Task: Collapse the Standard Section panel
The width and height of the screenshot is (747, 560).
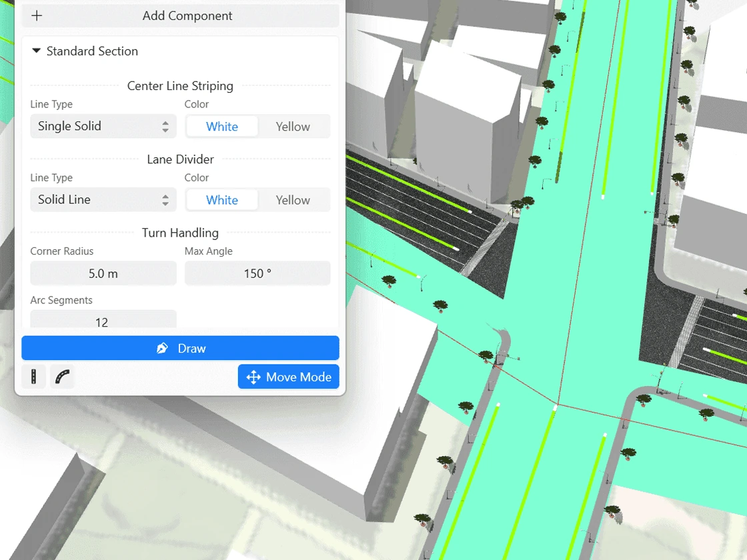Action: [x=37, y=51]
